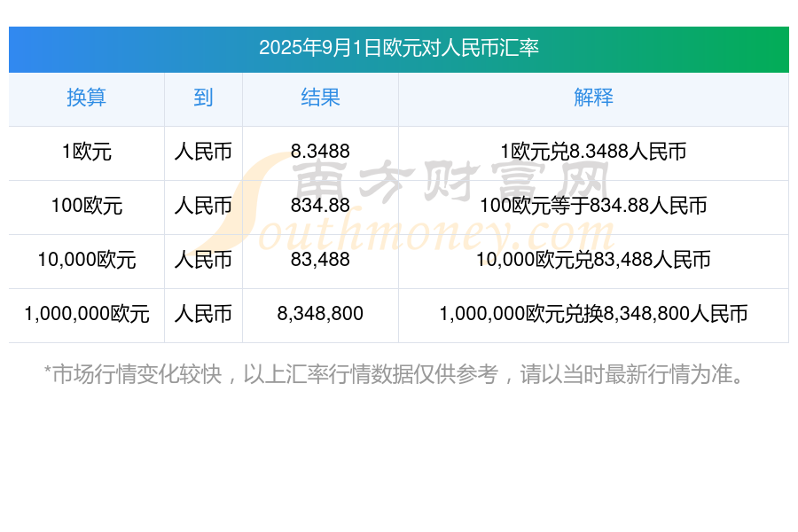Select the 解释 column header
Screen dimensions: 798x532
tap(593, 98)
